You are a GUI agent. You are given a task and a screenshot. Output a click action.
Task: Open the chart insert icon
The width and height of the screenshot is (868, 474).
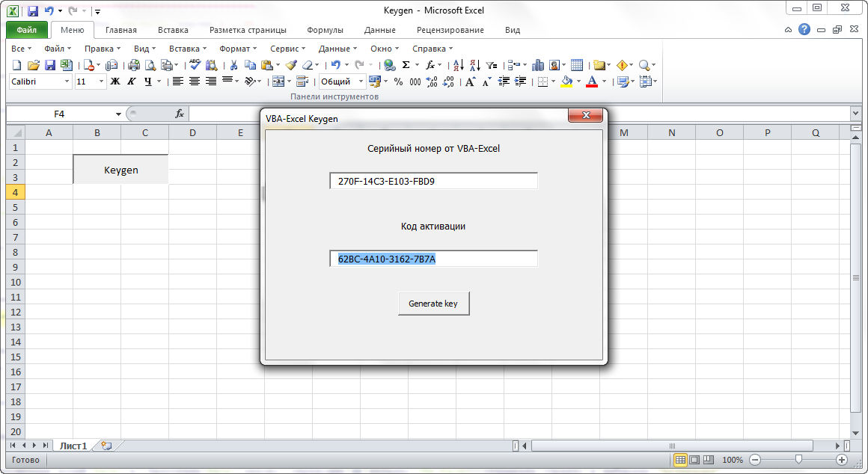pyautogui.click(x=537, y=65)
